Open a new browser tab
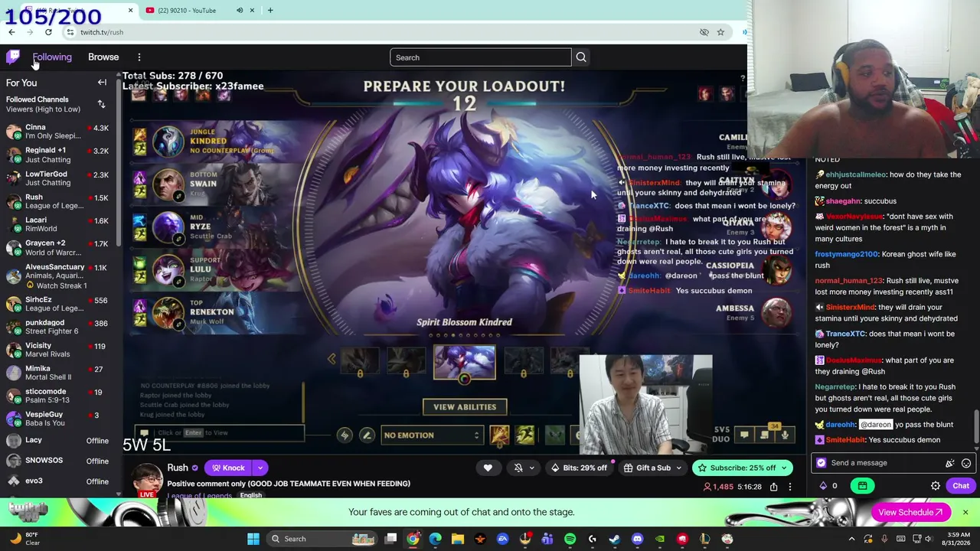 click(x=270, y=10)
